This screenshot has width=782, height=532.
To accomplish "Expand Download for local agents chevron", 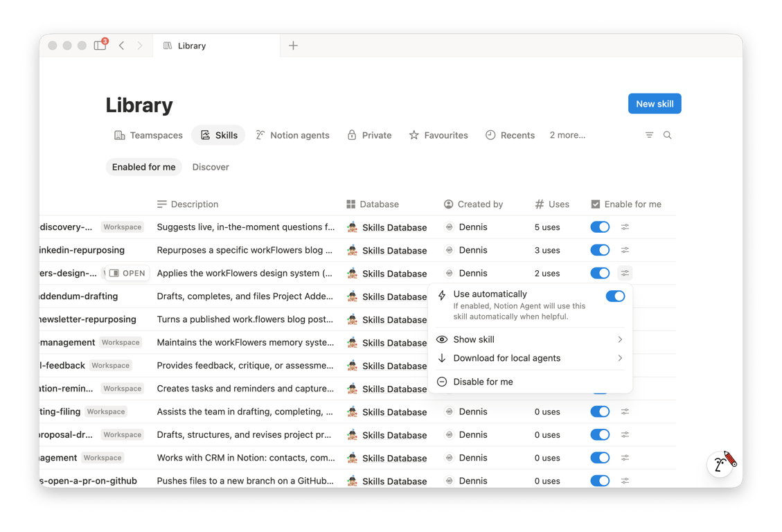I will [x=620, y=358].
